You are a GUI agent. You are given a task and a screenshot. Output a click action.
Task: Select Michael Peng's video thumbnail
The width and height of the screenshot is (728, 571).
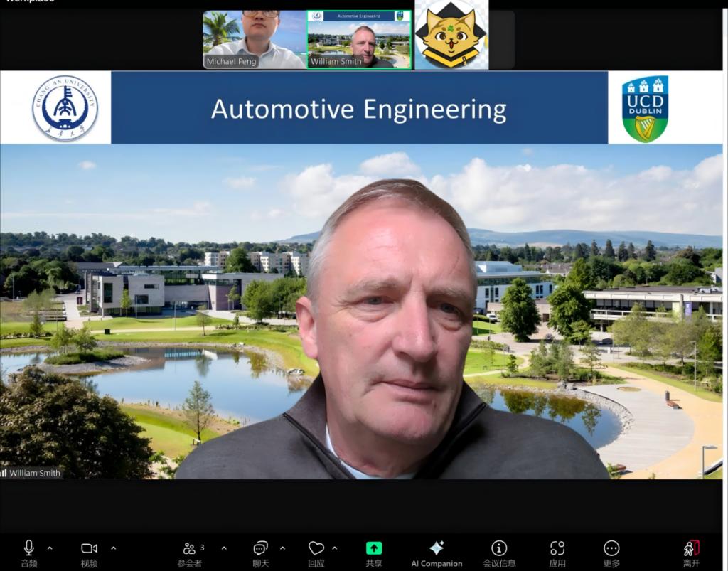tap(255, 39)
